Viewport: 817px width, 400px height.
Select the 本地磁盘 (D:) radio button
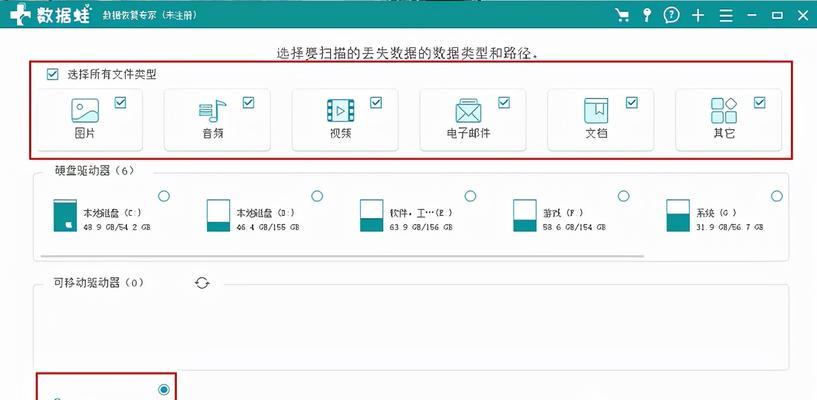coord(317,196)
